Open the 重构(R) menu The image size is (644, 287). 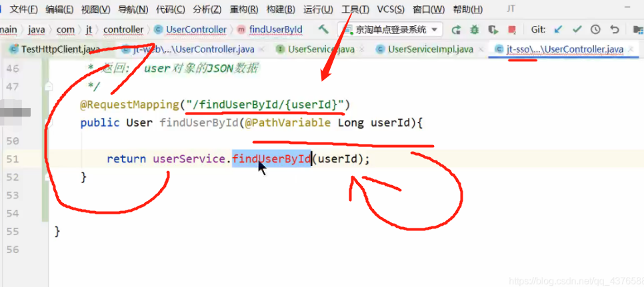click(x=244, y=9)
